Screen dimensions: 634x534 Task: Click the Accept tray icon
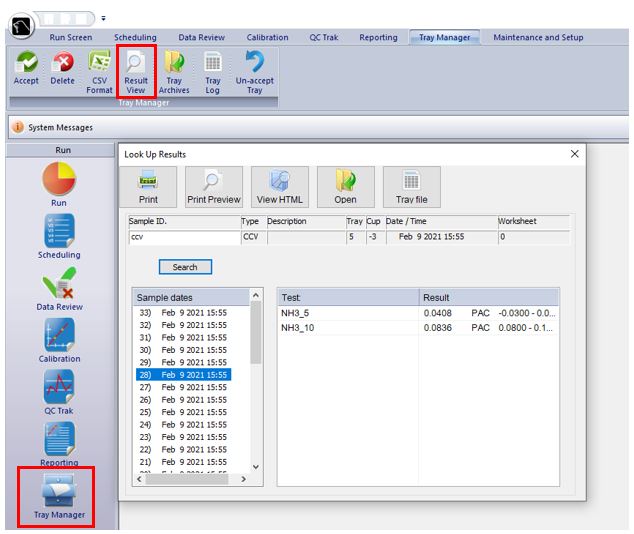point(26,71)
